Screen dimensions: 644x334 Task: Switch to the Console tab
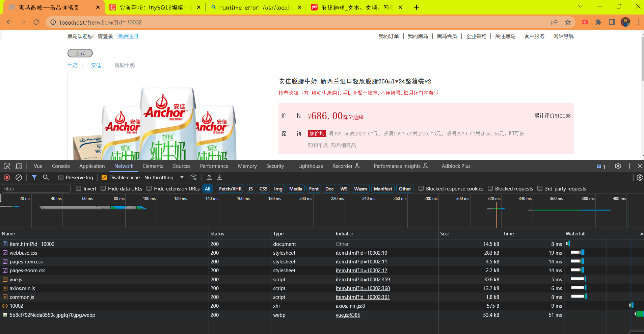61,166
